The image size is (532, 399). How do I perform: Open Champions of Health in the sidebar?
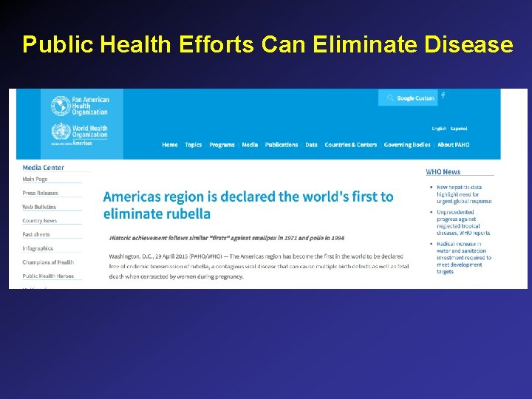pyautogui.click(x=48, y=262)
